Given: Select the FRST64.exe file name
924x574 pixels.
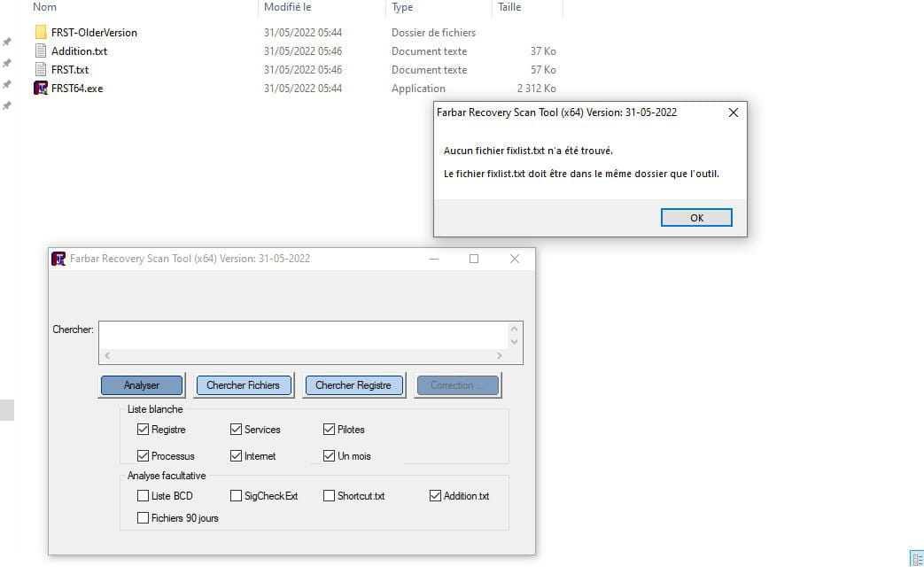Looking at the screenshot, I should coord(77,89).
